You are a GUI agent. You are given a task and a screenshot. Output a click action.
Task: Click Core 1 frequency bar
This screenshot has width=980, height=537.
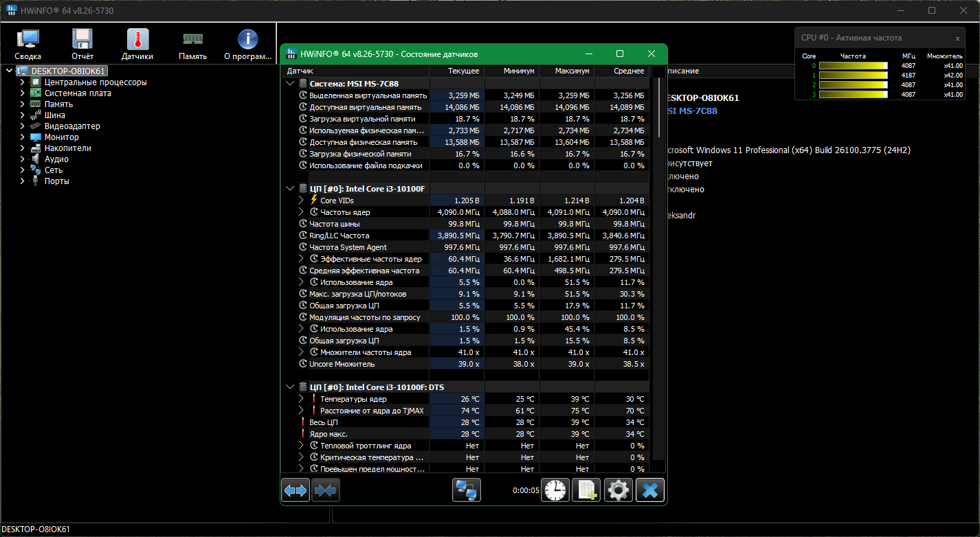(854, 76)
